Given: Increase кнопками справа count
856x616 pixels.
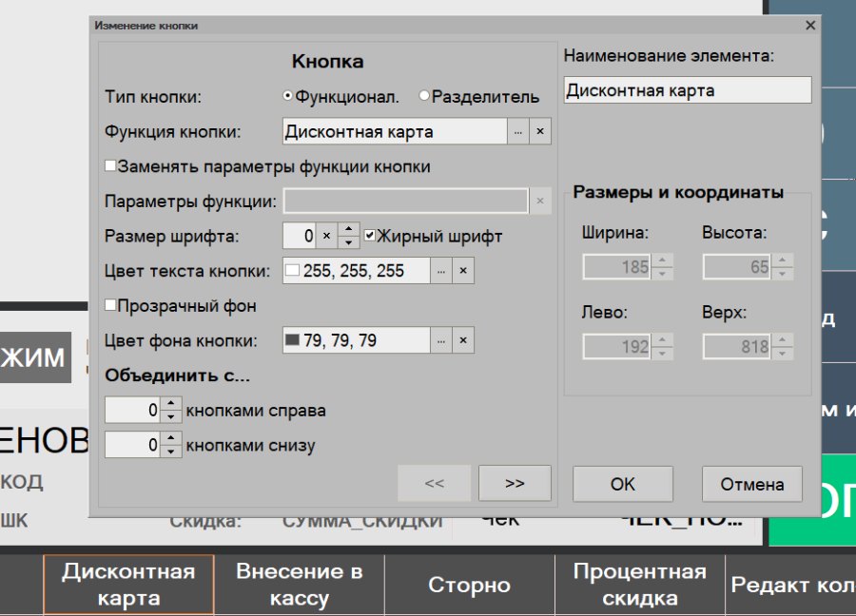Looking at the screenshot, I should point(171,403).
